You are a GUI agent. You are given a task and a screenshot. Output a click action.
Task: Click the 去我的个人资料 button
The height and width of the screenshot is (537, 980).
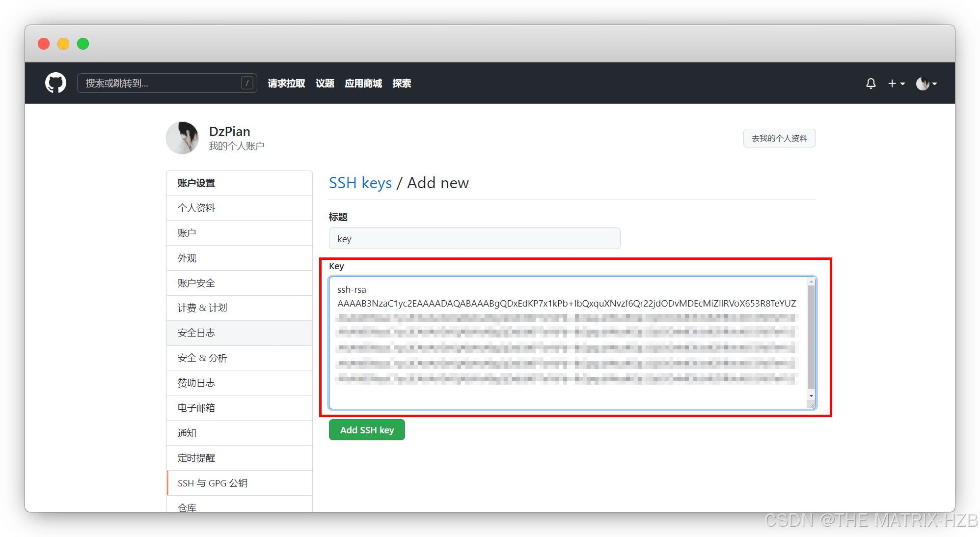pyautogui.click(x=779, y=138)
